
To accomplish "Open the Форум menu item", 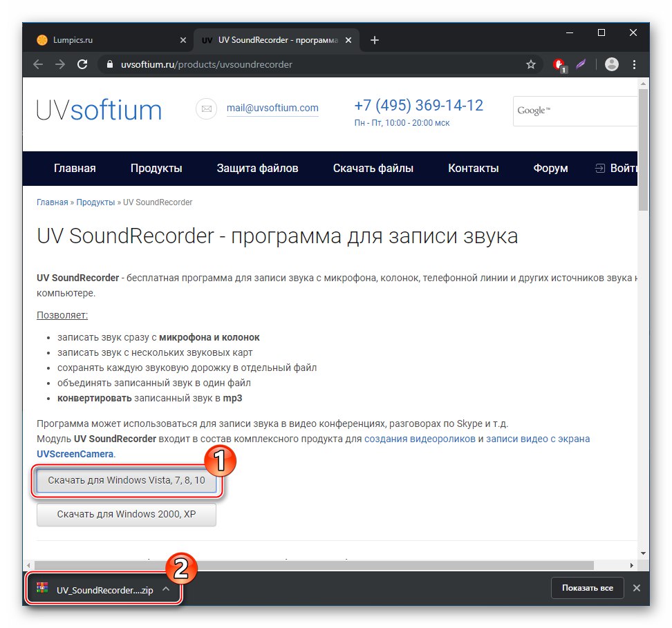I will tap(551, 169).
